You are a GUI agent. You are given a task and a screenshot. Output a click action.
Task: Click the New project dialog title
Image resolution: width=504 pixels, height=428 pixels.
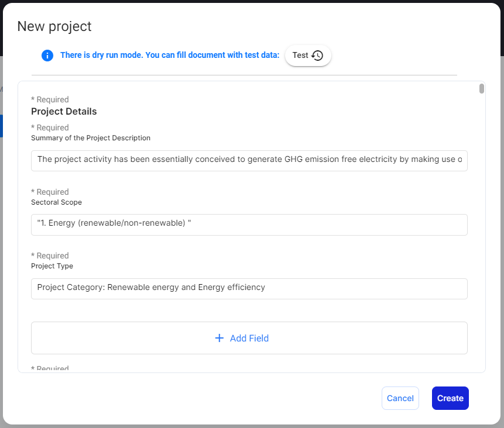[54, 26]
